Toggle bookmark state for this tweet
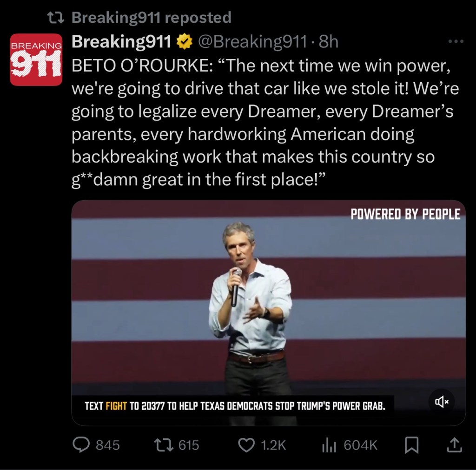The height and width of the screenshot is (470, 476). (x=411, y=445)
